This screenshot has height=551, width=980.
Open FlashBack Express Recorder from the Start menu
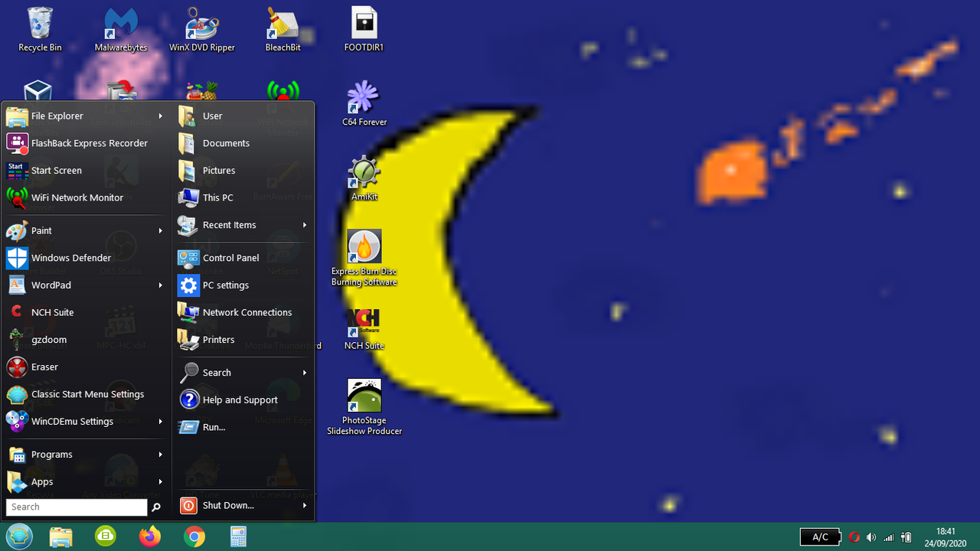[86, 143]
